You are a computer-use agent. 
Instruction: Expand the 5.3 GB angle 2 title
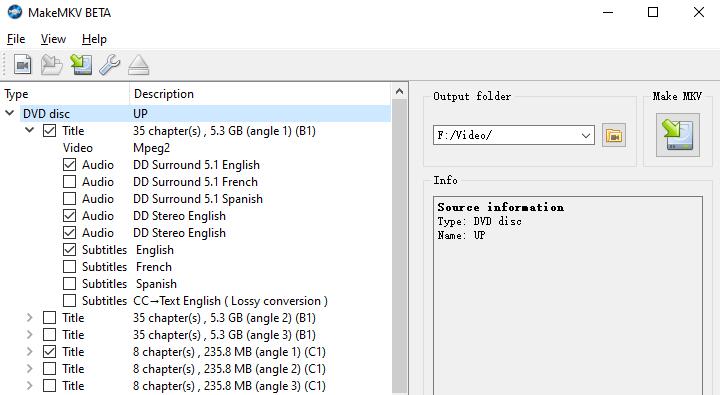(29, 318)
